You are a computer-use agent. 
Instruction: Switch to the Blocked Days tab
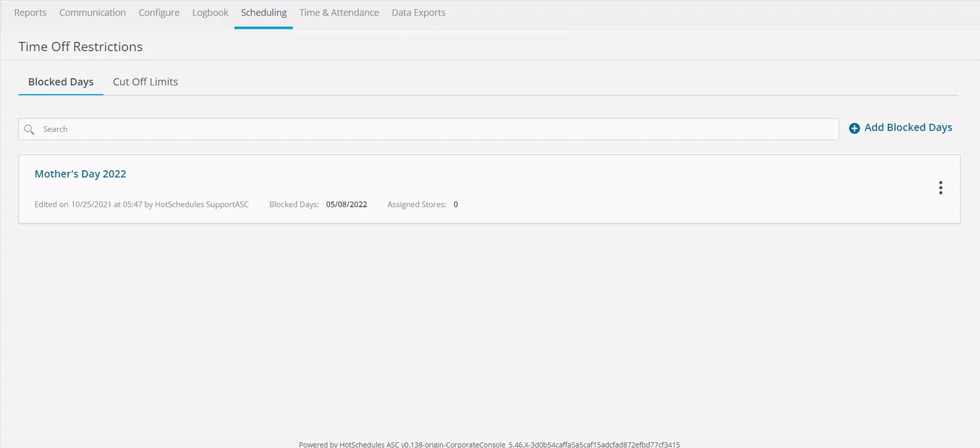(61, 82)
